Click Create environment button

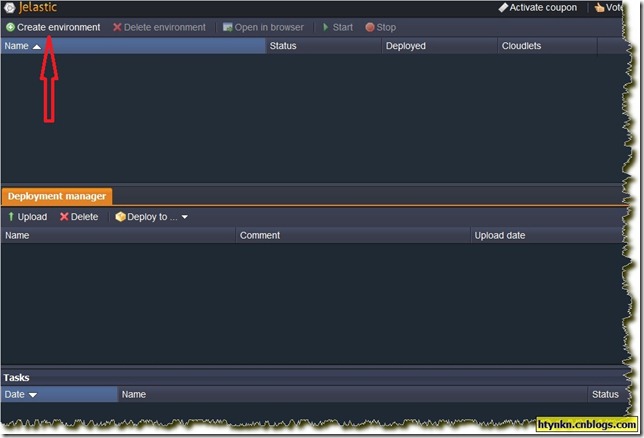coord(53,27)
